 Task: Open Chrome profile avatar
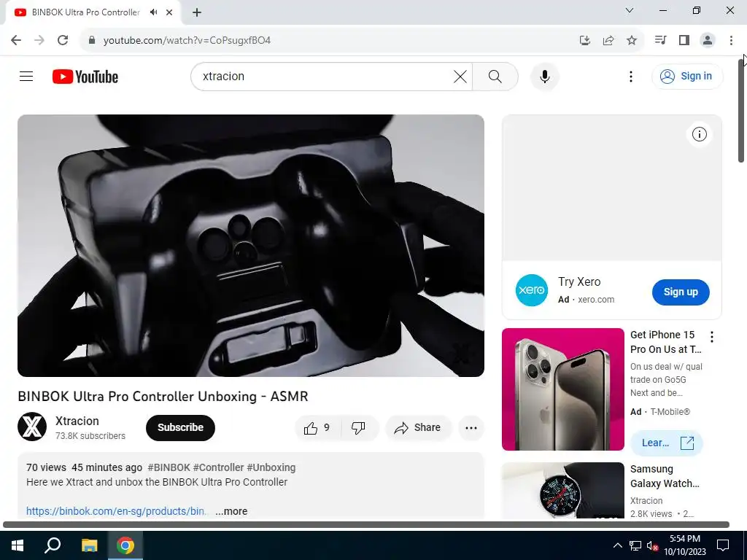pos(708,40)
